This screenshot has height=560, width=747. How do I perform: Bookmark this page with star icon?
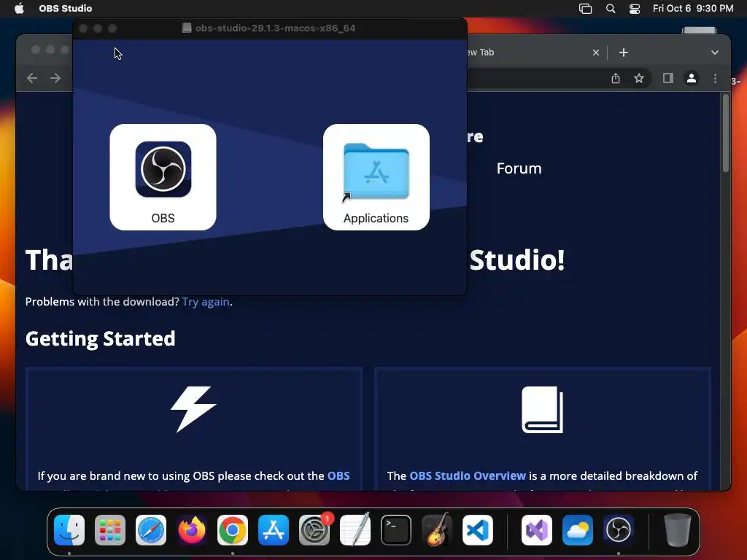pos(639,78)
